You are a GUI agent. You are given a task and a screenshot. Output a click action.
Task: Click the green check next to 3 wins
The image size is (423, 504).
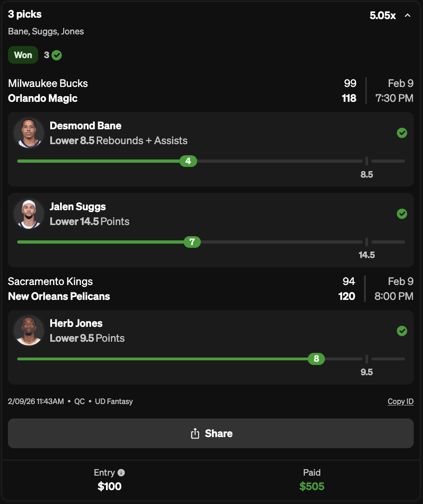tap(57, 55)
